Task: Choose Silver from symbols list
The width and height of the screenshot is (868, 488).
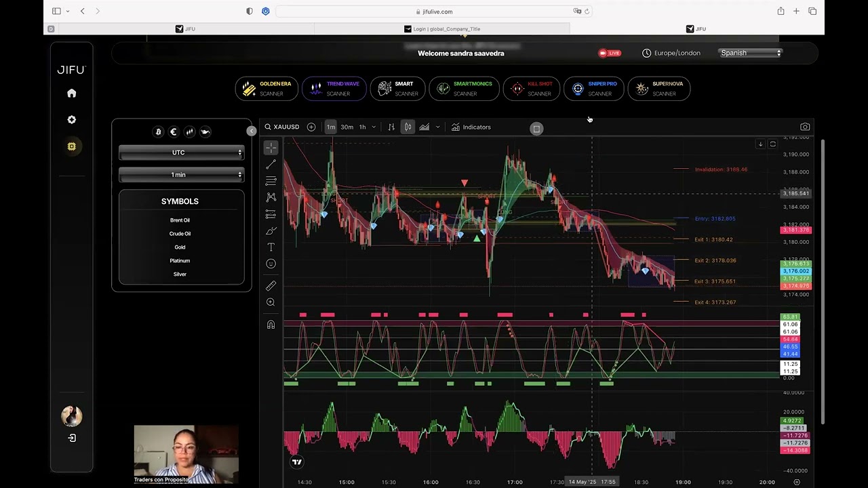Action: click(x=180, y=274)
